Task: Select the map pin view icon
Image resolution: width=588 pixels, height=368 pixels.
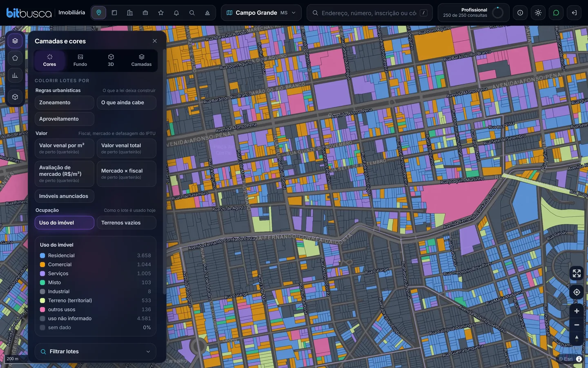Action: pos(99,13)
